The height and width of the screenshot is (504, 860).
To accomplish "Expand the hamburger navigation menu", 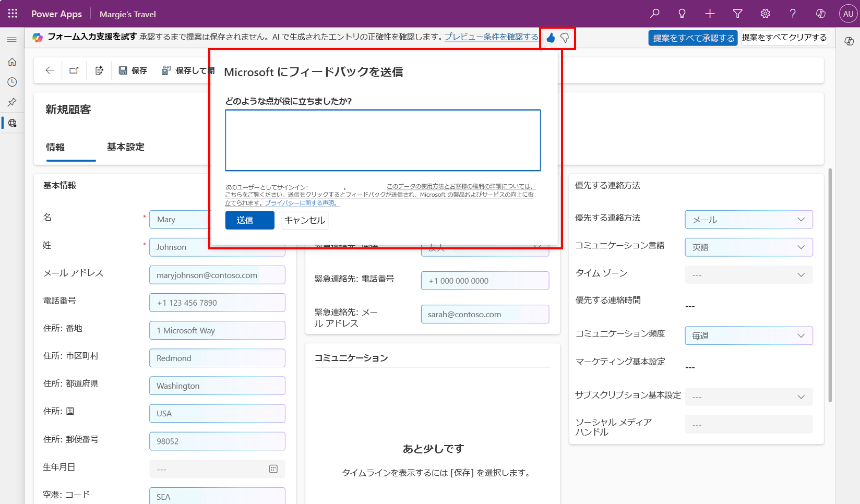I will click(x=12, y=40).
